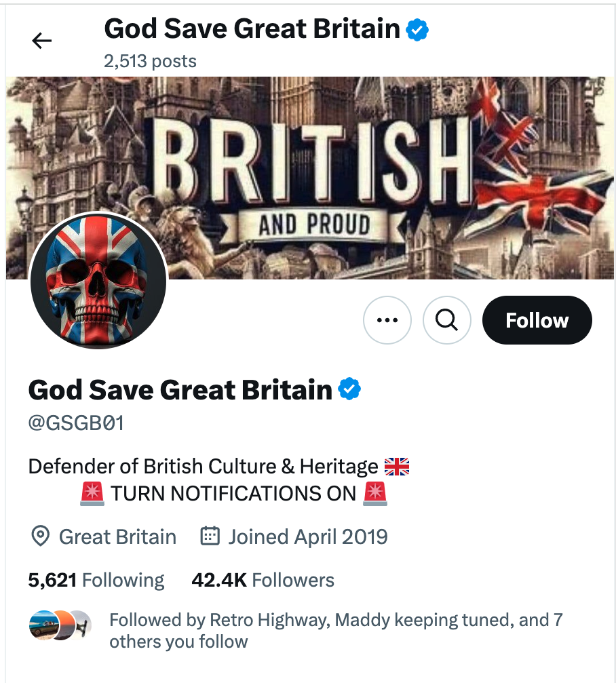Screen dimensions: 616x683
Task: Click the 'Joined April 2019' text
Action: coord(308,537)
